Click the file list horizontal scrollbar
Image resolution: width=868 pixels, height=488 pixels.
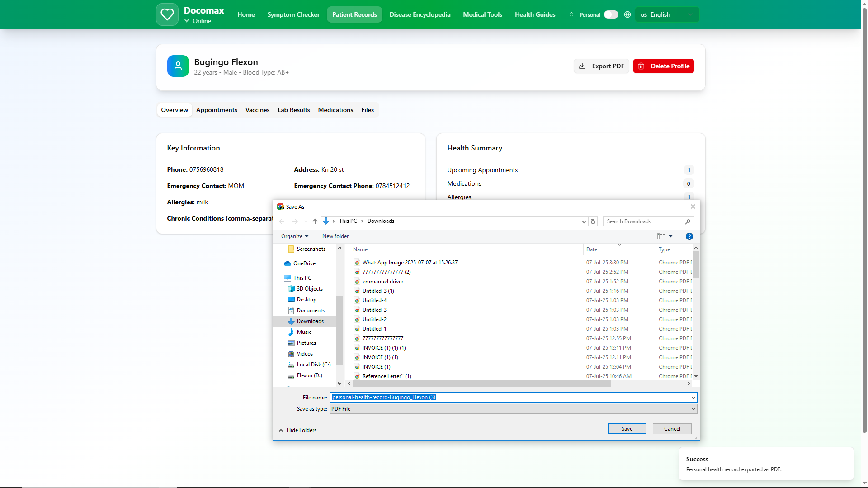tap(481, 384)
